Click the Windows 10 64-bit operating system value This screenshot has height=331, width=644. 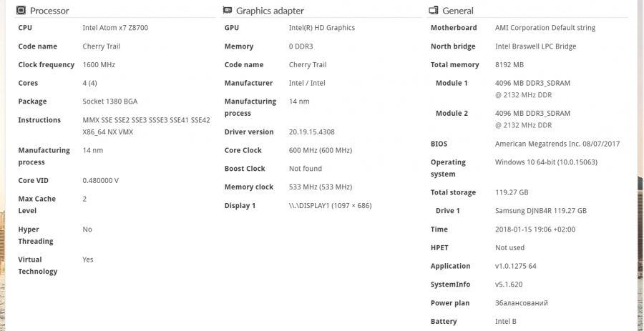point(546,162)
